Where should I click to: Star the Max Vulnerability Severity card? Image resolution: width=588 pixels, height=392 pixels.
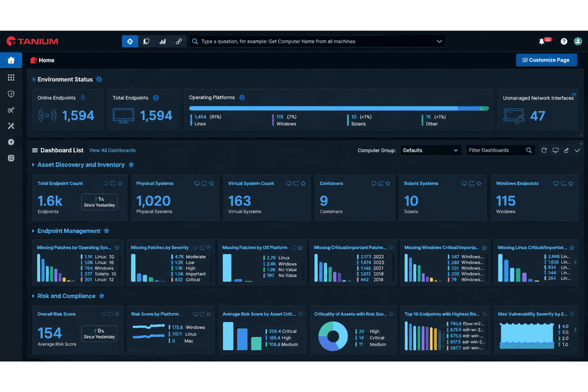[x=572, y=314]
